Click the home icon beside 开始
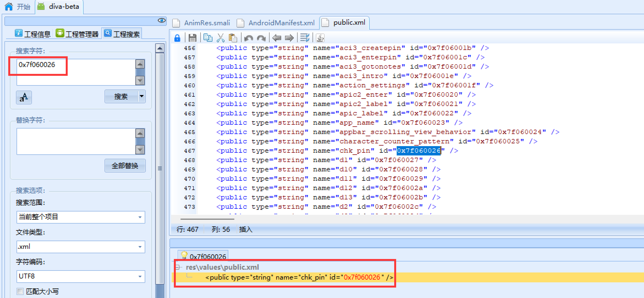This screenshot has height=298, width=644. [x=9, y=6]
